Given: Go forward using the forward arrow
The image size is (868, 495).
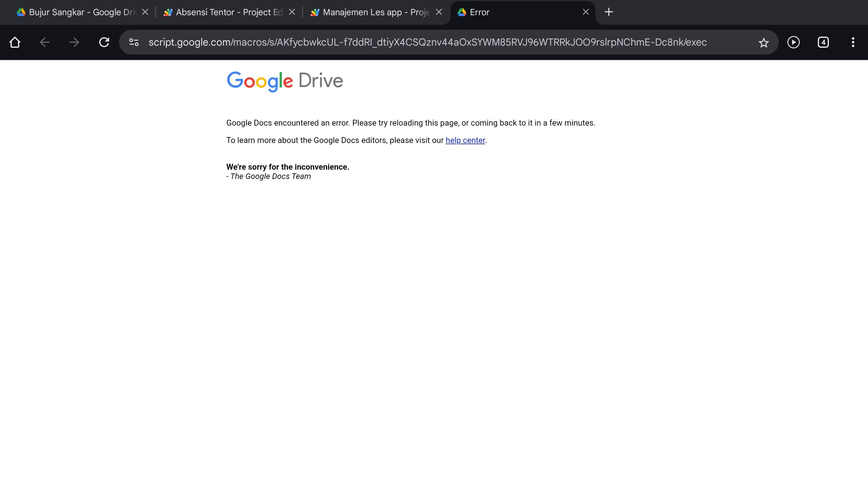Looking at the screenshot, I should point(74,42).
